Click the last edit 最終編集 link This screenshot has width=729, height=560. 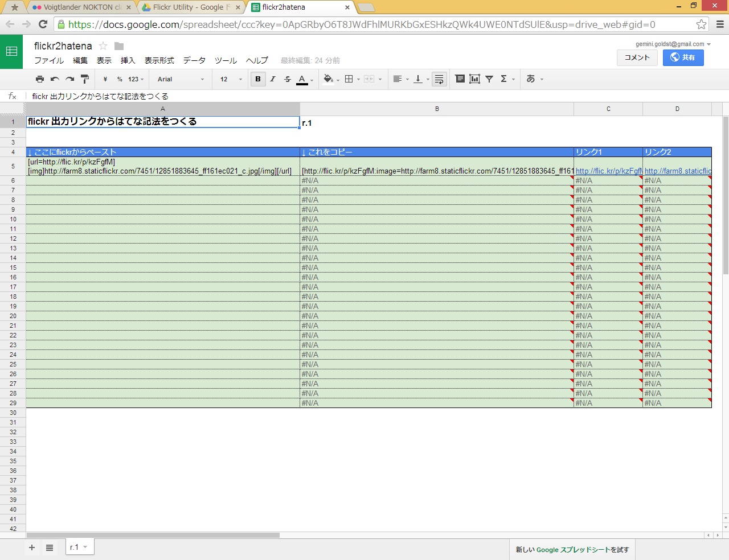(x=310, y=60)
